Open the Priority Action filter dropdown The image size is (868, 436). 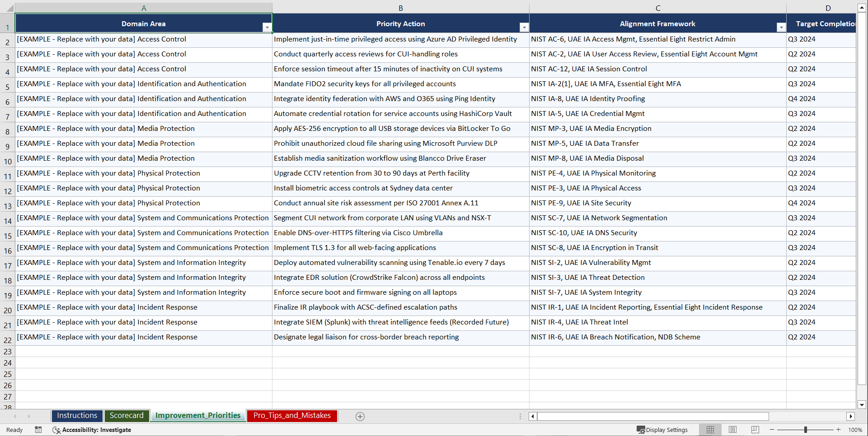pos(524,27)
